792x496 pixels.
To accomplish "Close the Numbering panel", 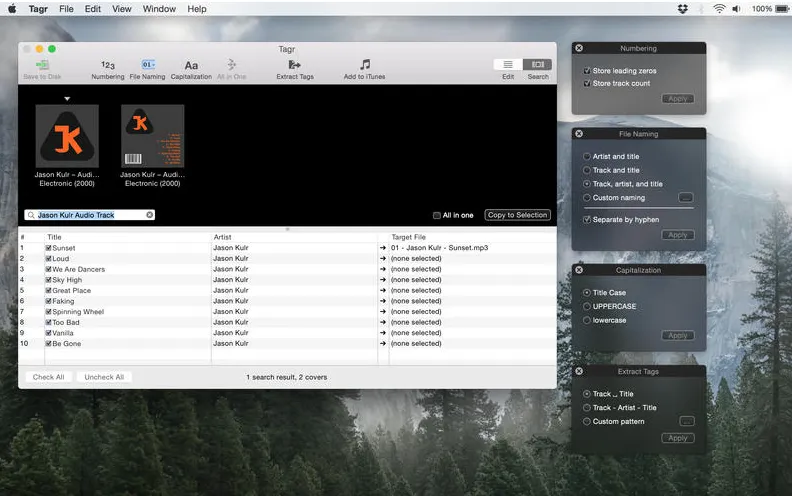I will [x=579, y=48].
